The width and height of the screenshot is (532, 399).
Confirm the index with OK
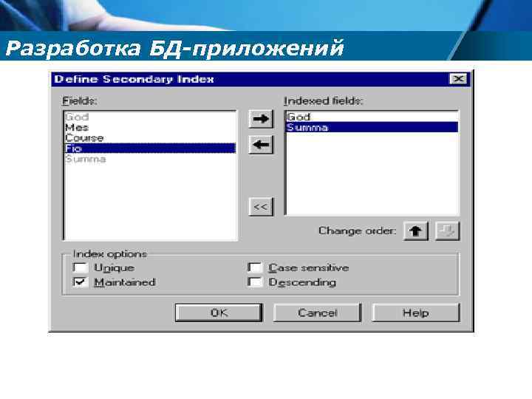click(x=219, y=313)
